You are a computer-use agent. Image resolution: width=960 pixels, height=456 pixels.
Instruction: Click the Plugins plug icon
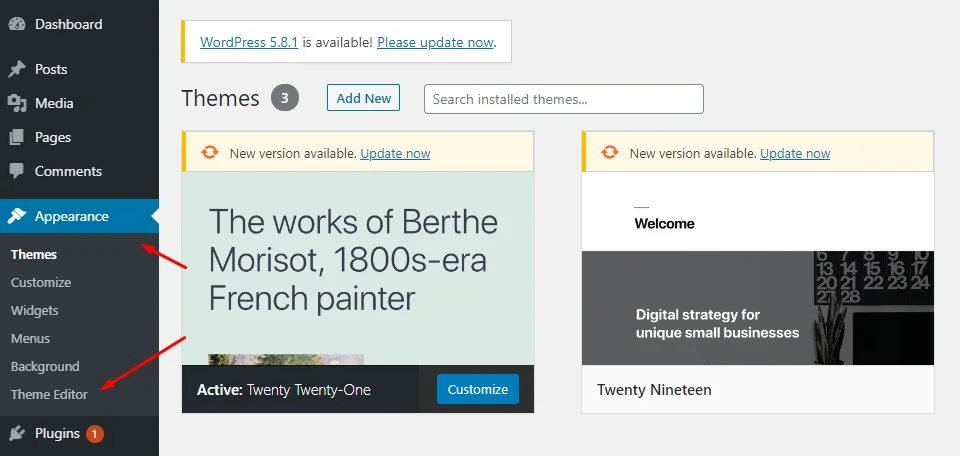(17, 434)
